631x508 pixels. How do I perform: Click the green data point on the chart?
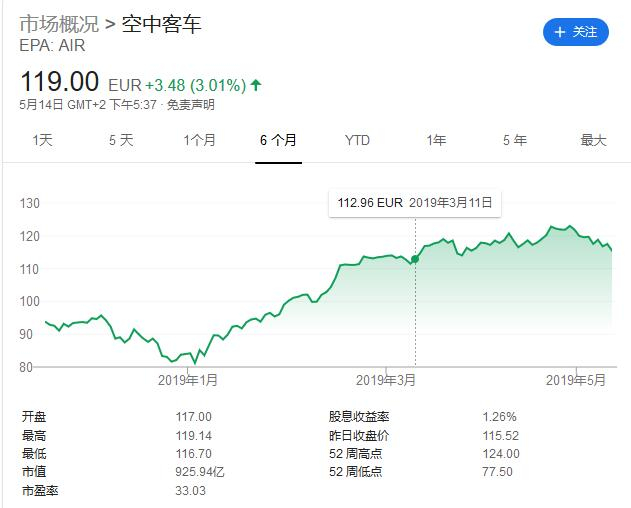tap(415, 259)
